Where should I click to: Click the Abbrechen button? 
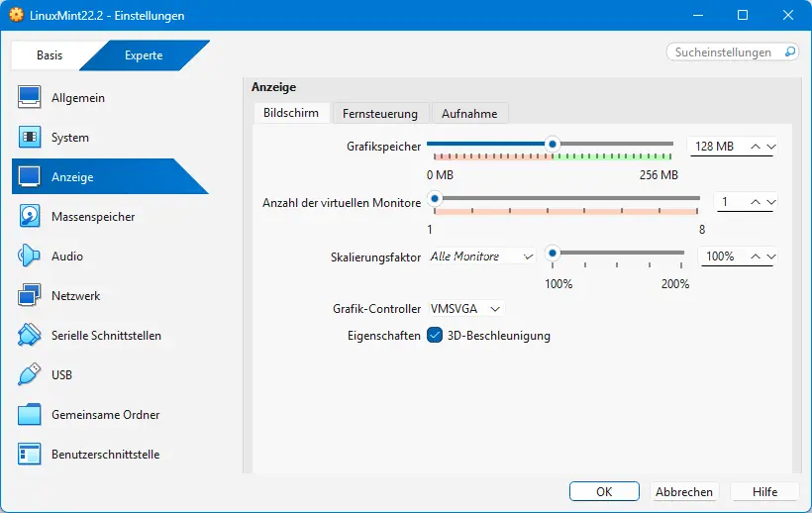(x=684, y=492)
